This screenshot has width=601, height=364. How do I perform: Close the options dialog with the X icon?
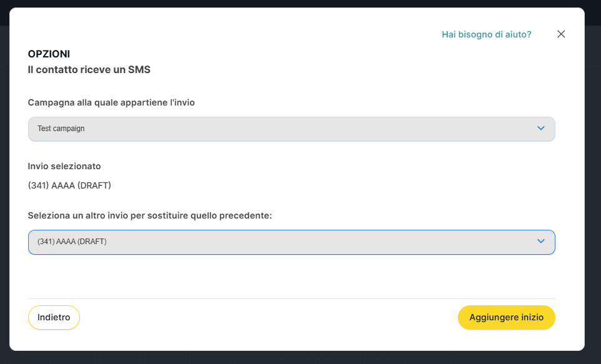[561, 34]
